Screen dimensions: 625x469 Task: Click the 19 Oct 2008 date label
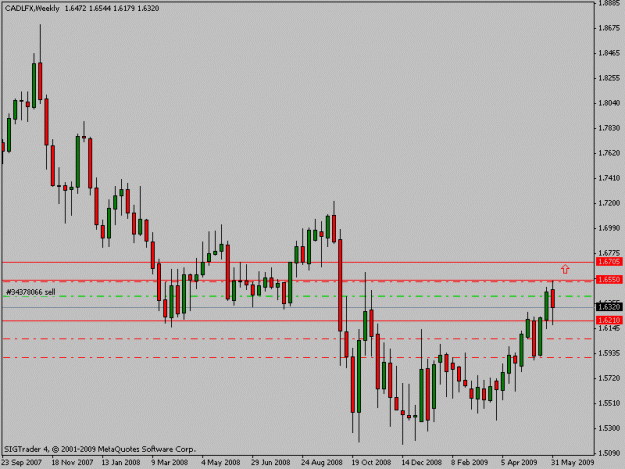tap(371, 463)
